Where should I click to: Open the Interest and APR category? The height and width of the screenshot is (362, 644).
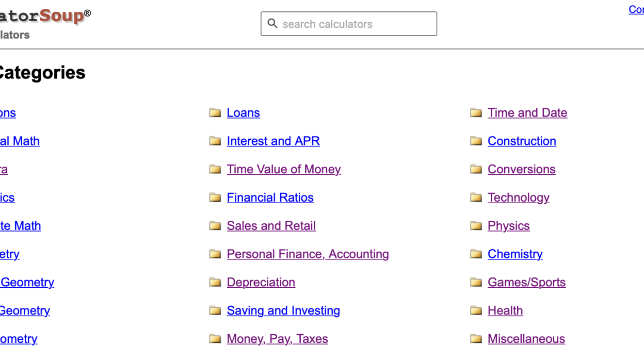273,141
